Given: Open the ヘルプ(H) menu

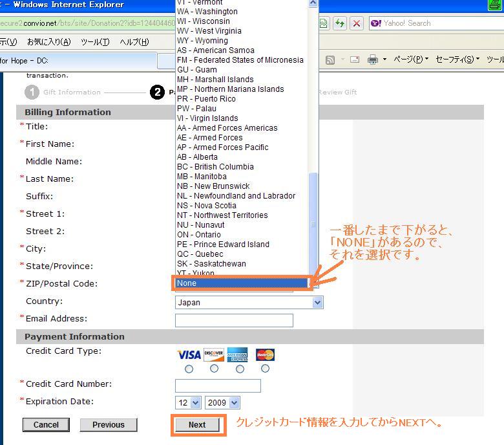Looking at the screenshot, I should pyautogui.click(x=134, y=42).
